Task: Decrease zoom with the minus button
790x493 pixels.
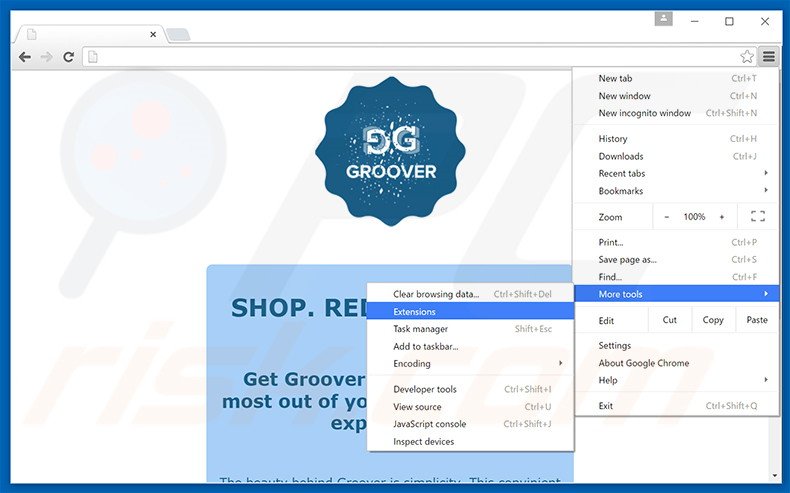Action: pyautogui.click(x=667, y=217)
